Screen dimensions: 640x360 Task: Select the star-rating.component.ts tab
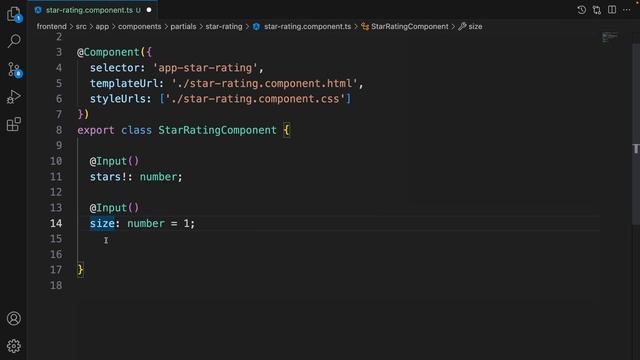click(93, 10)
